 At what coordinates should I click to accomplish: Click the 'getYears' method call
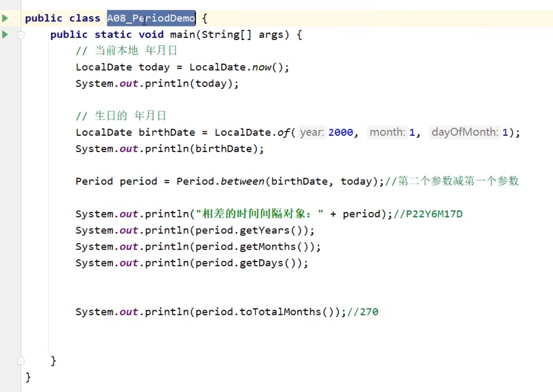point(264,230)
